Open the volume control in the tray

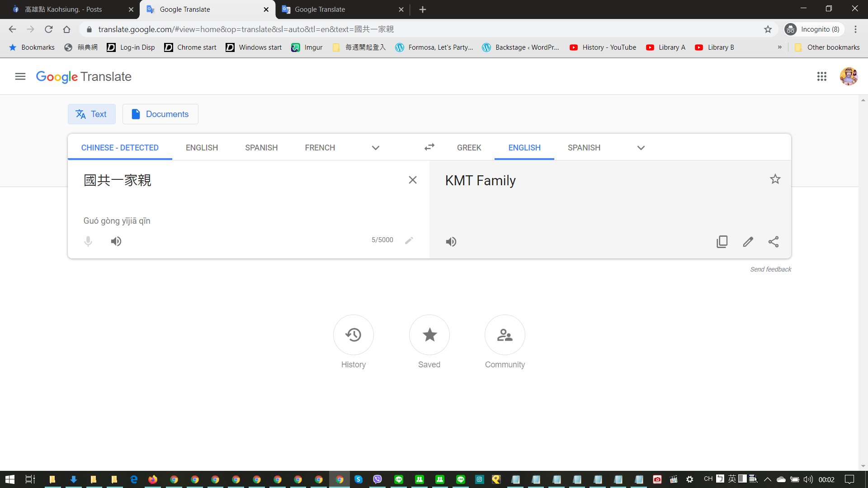pos(808,479)
